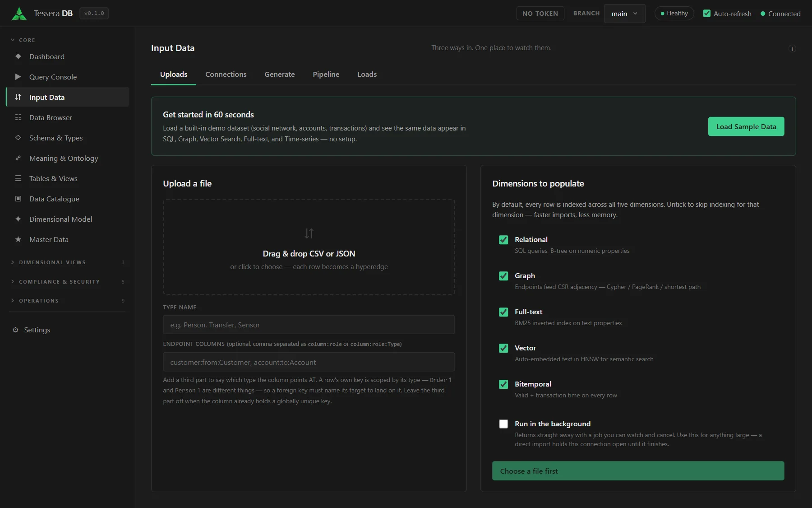Image resolution: width=812 pixels, height=508 pixels.
Task: Click the Input Data arrows icon in the sidebar
Action: coord(18,97)
